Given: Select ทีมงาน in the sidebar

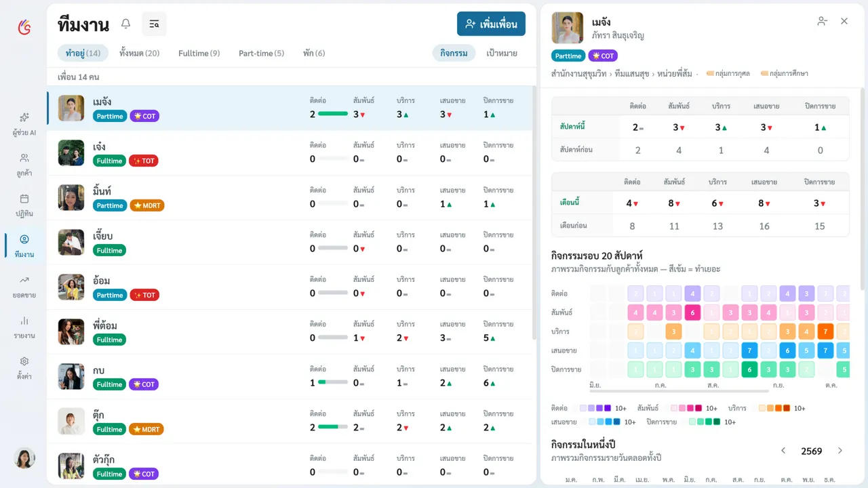Looking at the screenshot, I should pos(24,246).
